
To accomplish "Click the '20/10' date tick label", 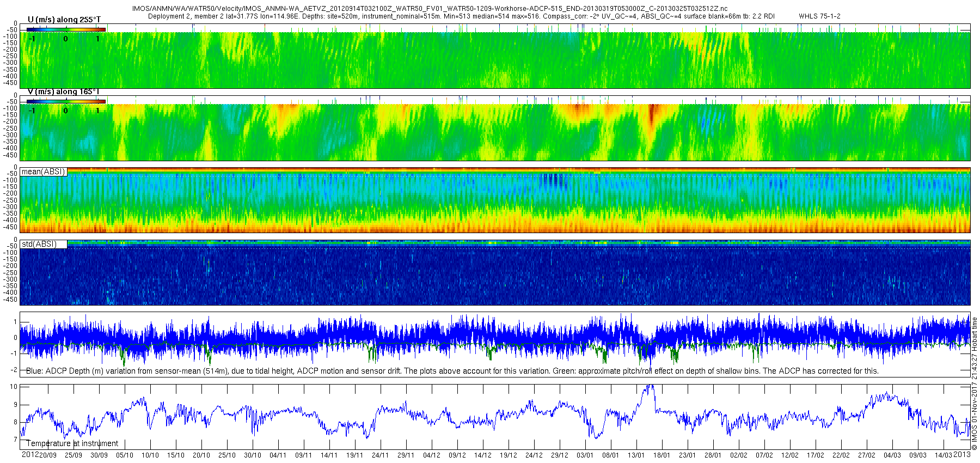I will (x=201, y=455).
